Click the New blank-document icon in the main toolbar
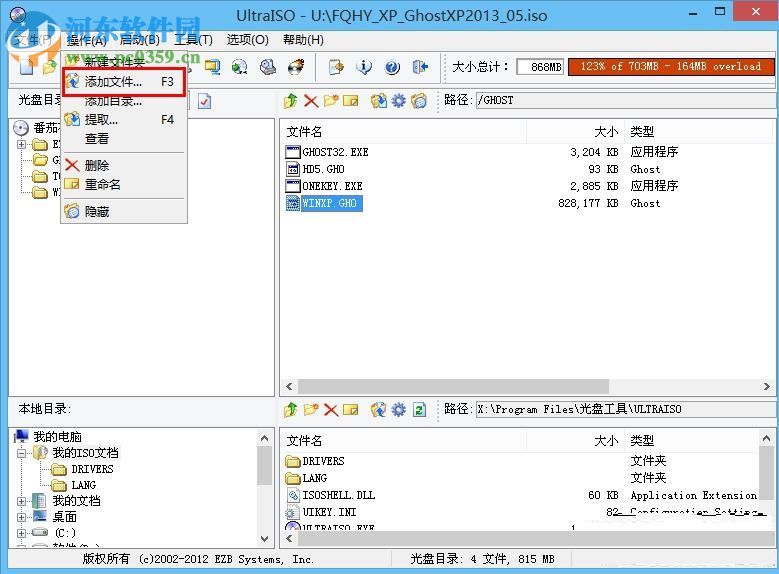Screen dimensions: 779x574 pos(25,67)
